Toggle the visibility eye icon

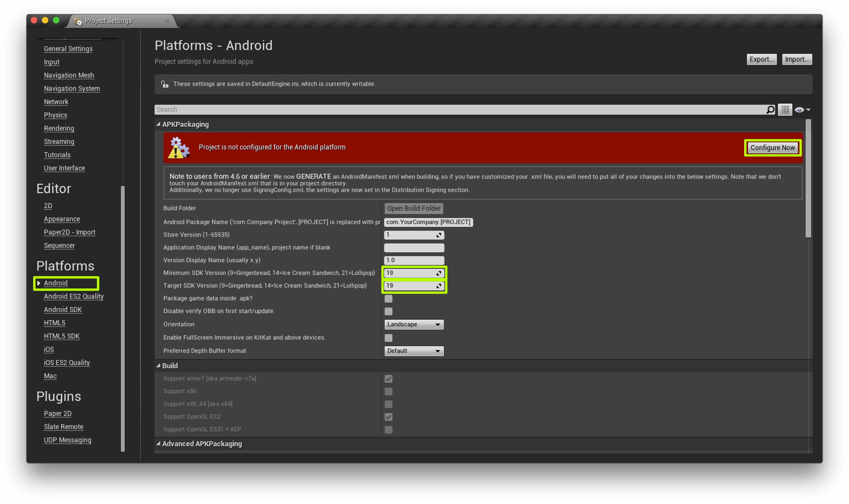(799, 110)
